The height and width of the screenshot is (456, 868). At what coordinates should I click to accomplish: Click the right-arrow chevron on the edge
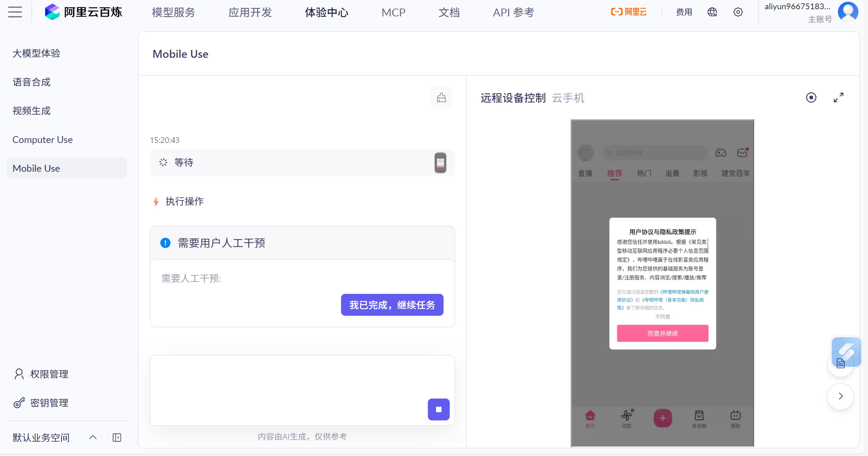pyautogui.click(x=841, y=396)
